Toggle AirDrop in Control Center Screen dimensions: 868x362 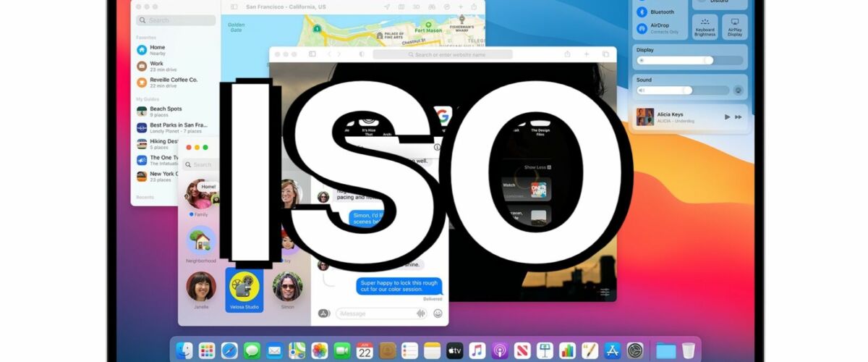(x=642, y=29)
